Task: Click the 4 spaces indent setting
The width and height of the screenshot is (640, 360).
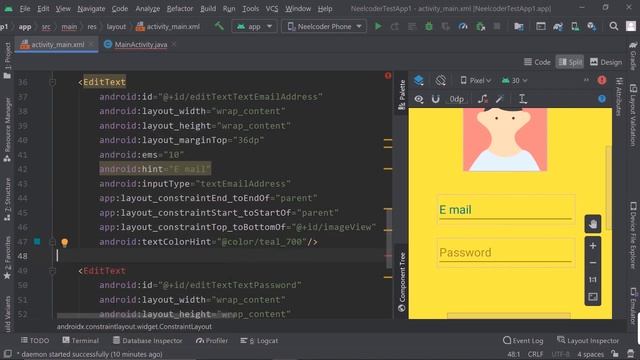Action: point(590,354)
